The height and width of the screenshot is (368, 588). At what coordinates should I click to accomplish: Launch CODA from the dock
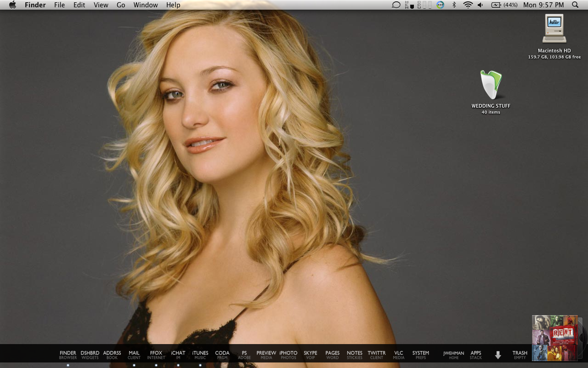click(x=222, y=355)
